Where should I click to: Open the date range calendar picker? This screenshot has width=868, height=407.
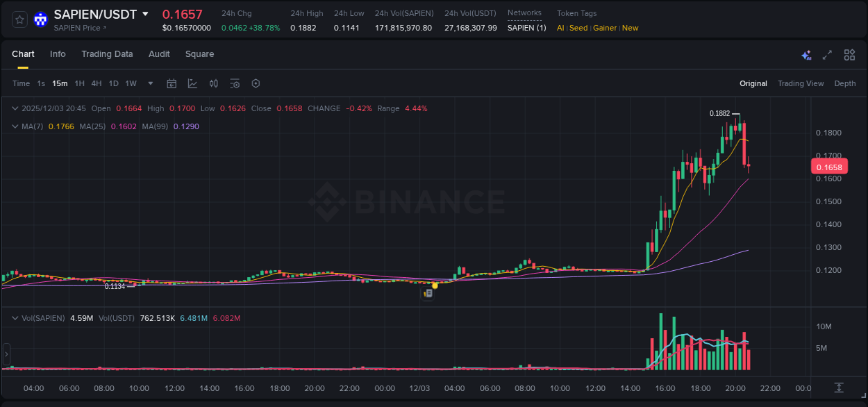coord(172,83)
